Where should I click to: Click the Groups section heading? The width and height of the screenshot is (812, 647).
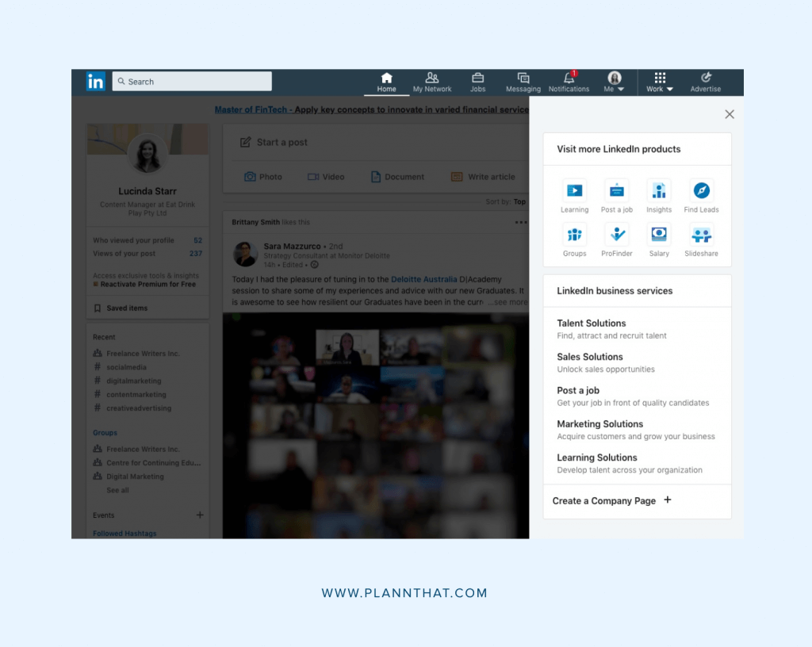point(105,433)
